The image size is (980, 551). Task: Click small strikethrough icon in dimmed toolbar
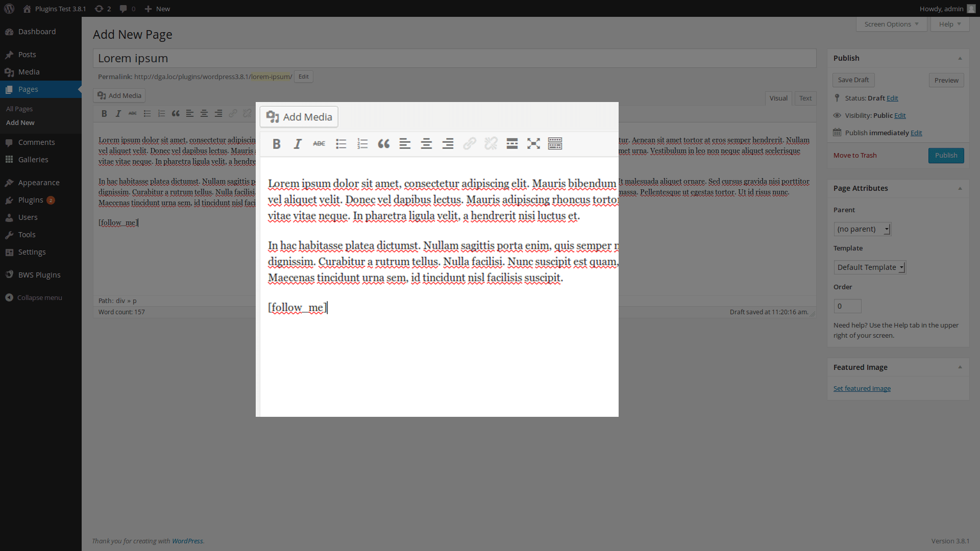tap(133, 114)
